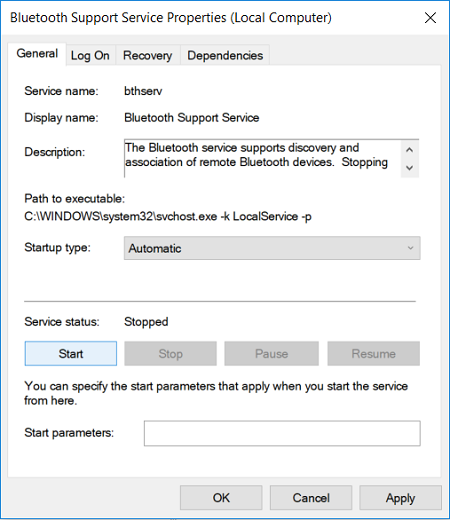Click the display name 'Bluetooth Support Service'

[192, 118]
